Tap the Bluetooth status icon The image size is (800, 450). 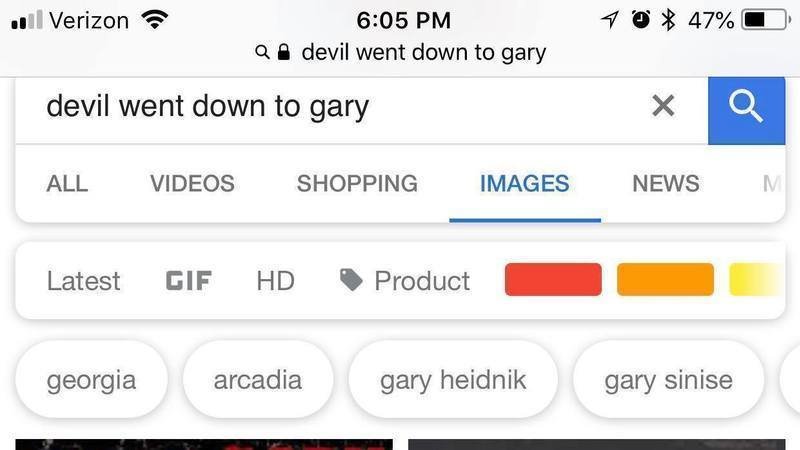668,20
